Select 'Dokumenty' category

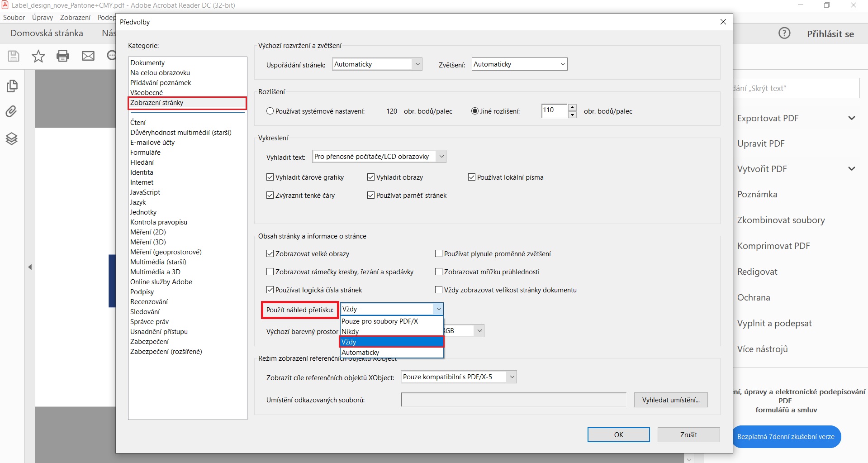pos(147,63)
